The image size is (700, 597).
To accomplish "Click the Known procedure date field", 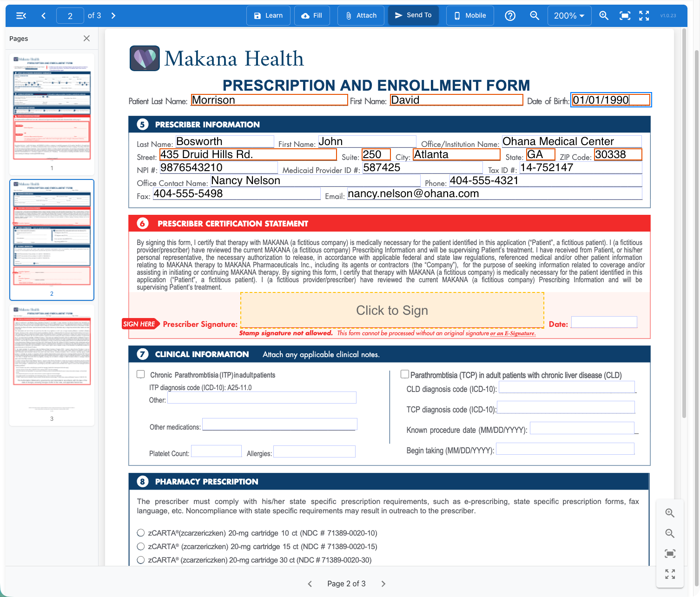I will coord(582,428).
